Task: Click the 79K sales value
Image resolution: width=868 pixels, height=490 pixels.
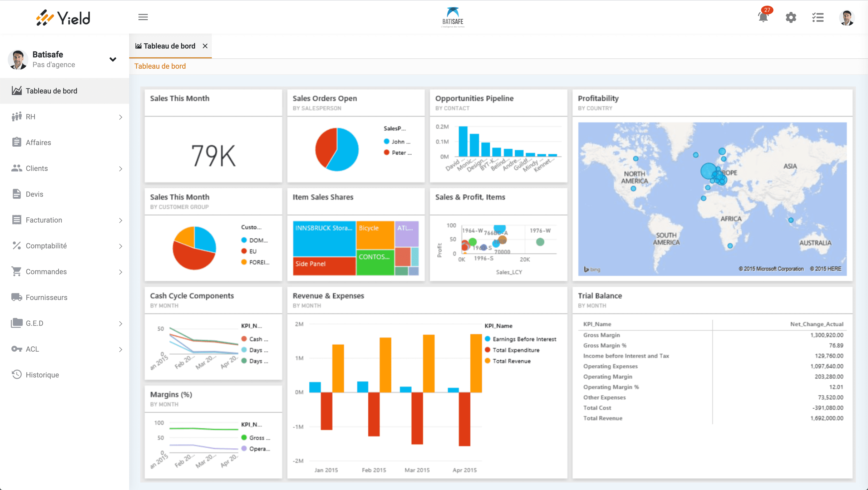Action: click(213, 155)
